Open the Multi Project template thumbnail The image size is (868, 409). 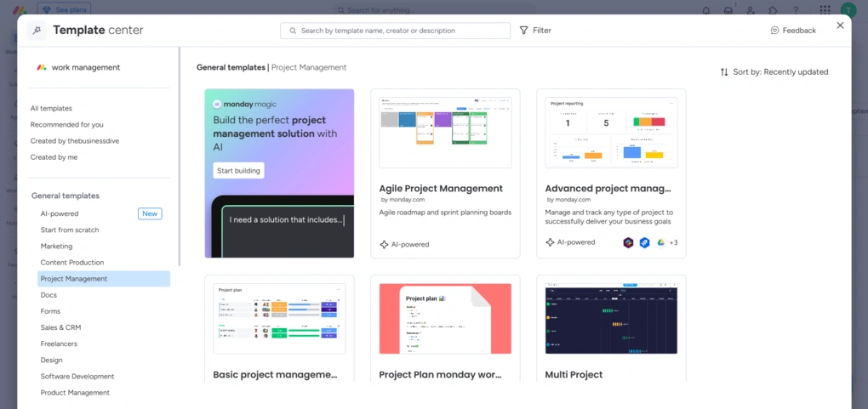tap(611, 319)
